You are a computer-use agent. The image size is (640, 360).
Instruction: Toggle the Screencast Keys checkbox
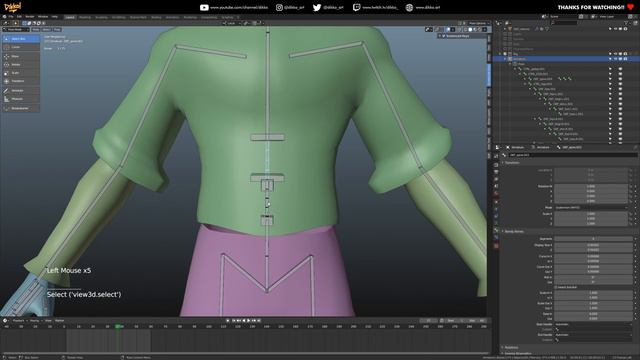pyautogui.click(x=444, y=36)
